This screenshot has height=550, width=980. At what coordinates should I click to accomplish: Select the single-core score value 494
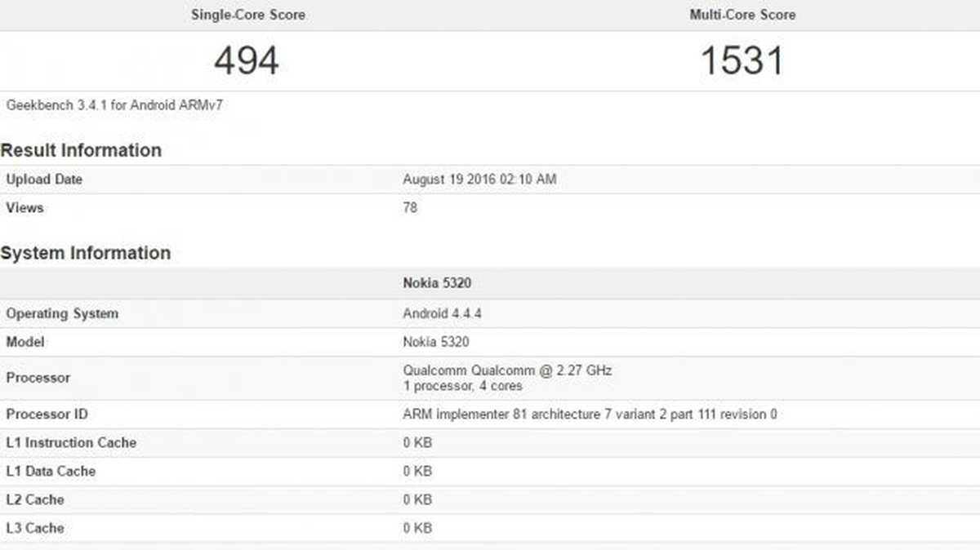click(x=247, y=61)
